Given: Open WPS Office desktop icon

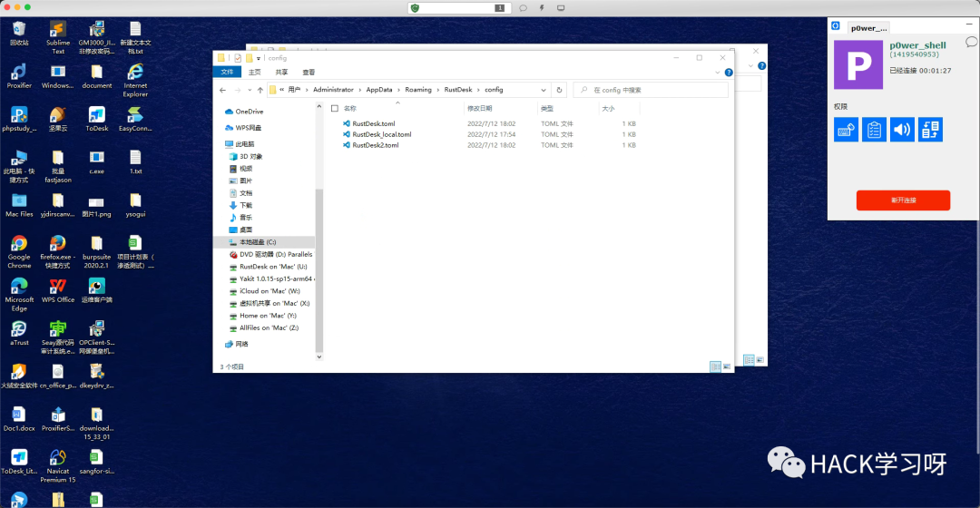Looking at the screenshot, I should (x=57, y=290).
